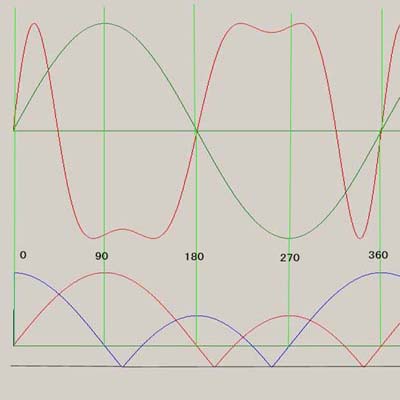Click the 180 degree axis label
The image size is (400, 400).
pos(194,257)
